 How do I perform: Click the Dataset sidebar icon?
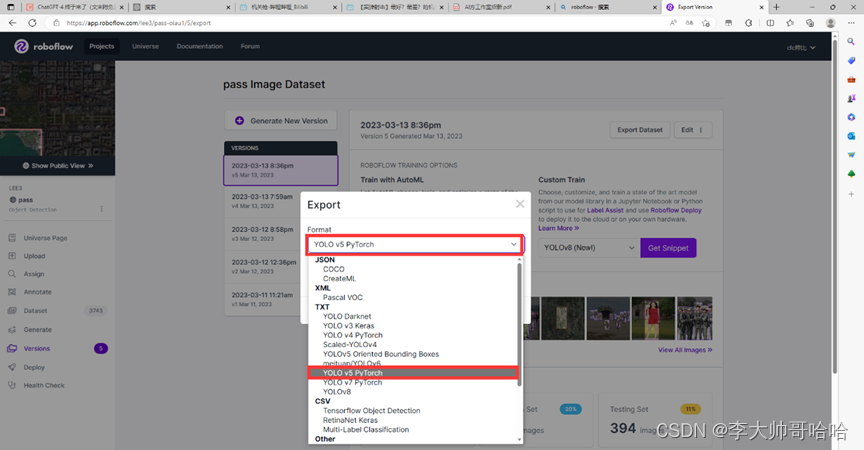(12, 311)
